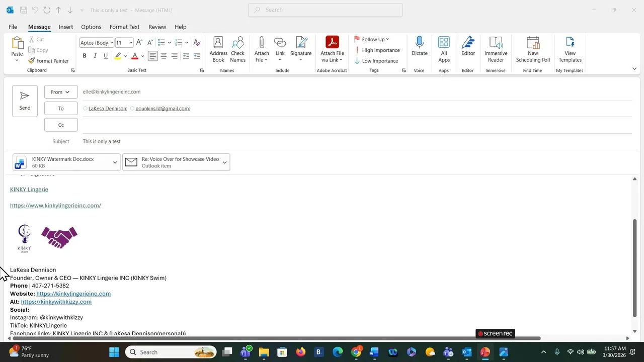
Task: Click Attach File via Link Adobe icon
Action: [x=333, y=42]
